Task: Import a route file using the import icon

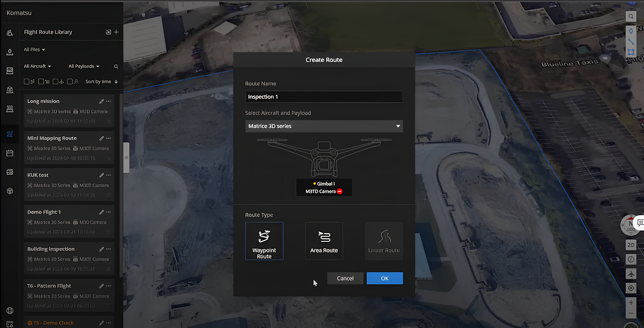Action: [108, 32]
